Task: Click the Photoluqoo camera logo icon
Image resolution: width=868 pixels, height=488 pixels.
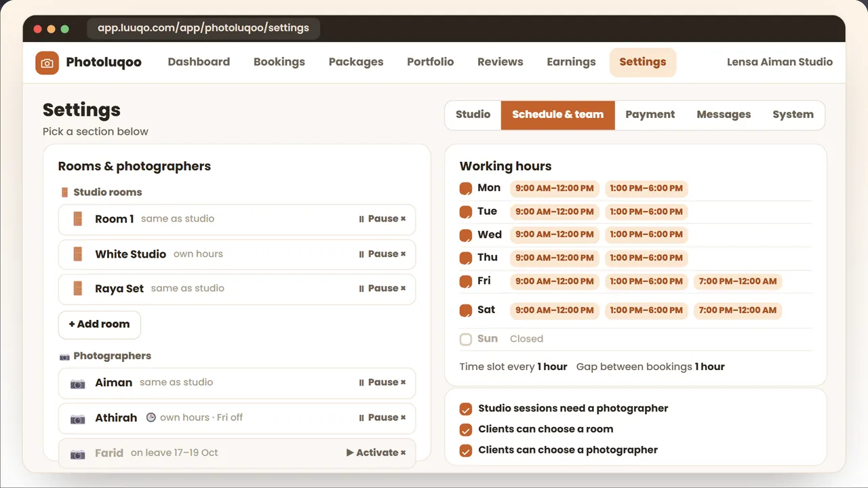Action: click(47, 62)
